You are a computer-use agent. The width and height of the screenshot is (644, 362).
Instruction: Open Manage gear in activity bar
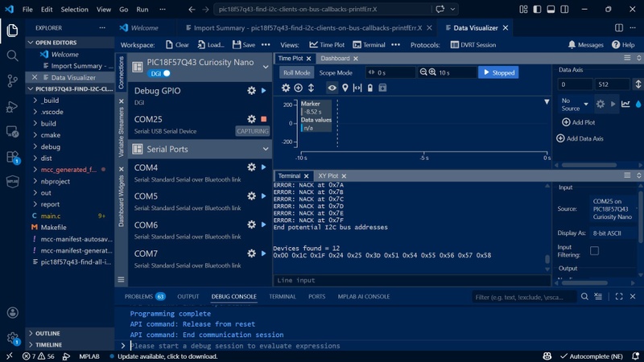[12, 338]
